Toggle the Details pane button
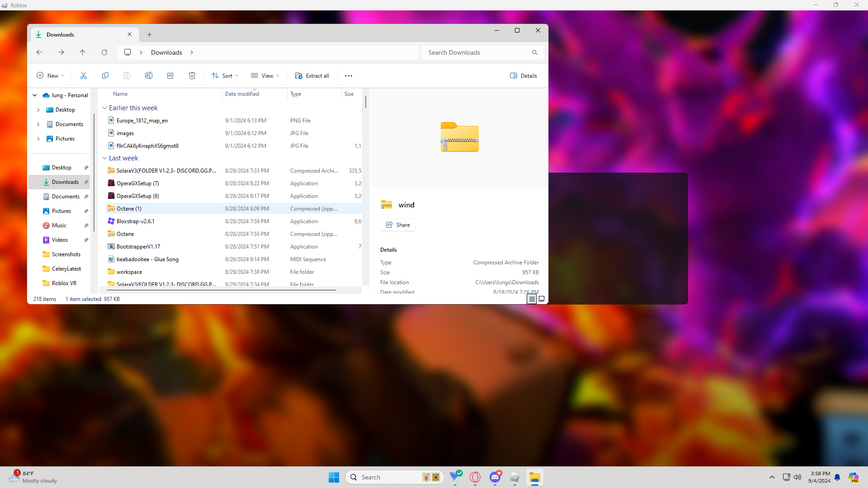 coord(524,75)
